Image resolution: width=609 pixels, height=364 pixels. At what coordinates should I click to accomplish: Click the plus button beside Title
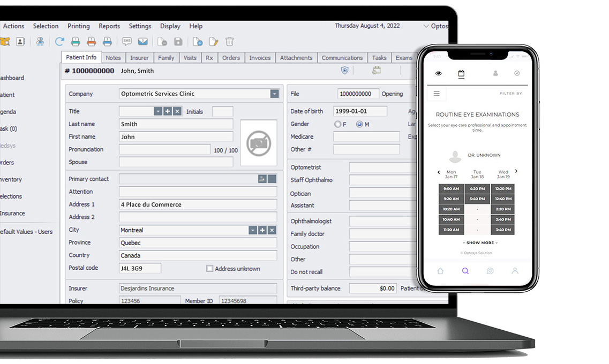pyautogui.click(x=168, y=111)
